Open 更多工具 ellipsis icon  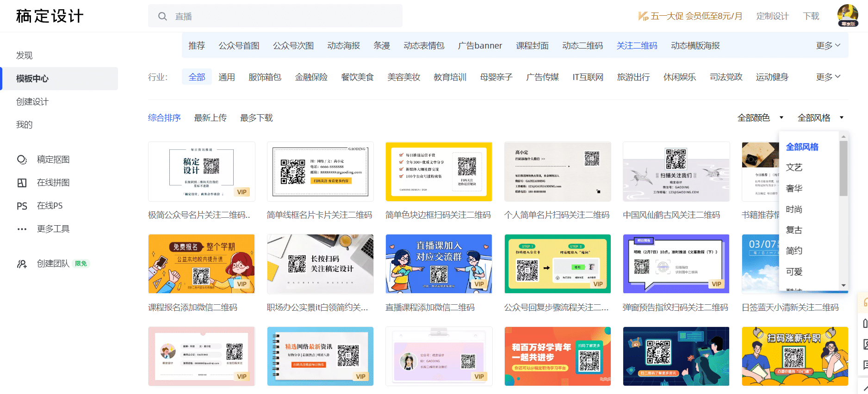(x=22, y=229)
